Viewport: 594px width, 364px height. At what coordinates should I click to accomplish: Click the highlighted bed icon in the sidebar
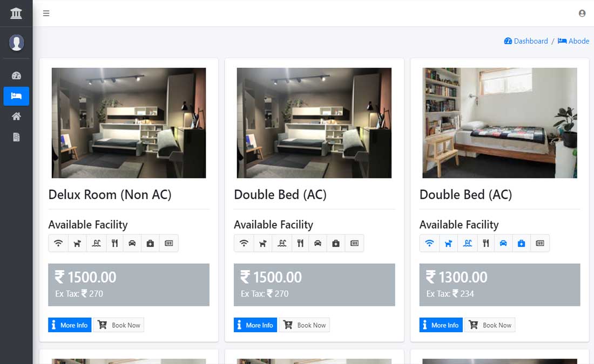click(x=16, y=96)
